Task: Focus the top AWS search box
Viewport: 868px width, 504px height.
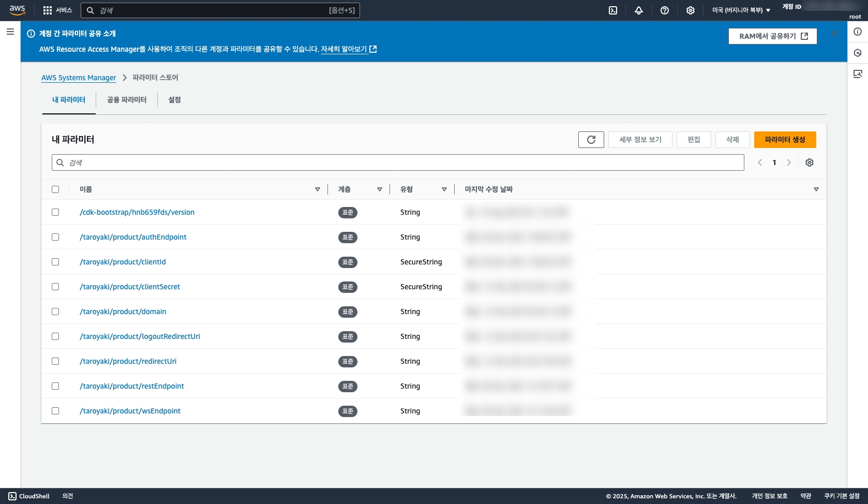Action: coord(220,10)
